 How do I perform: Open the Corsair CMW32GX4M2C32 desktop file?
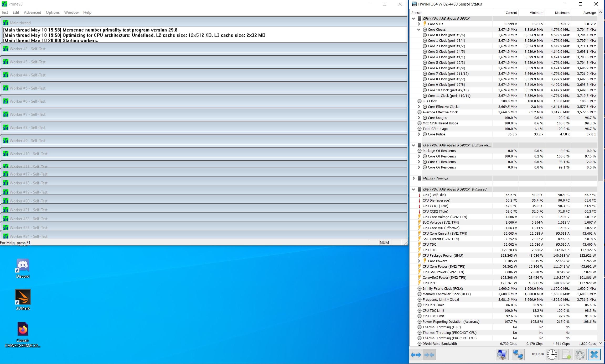(23, 335)
